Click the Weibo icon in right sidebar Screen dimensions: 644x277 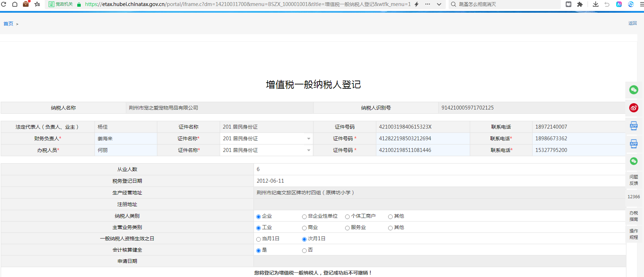tap(633, 108)
